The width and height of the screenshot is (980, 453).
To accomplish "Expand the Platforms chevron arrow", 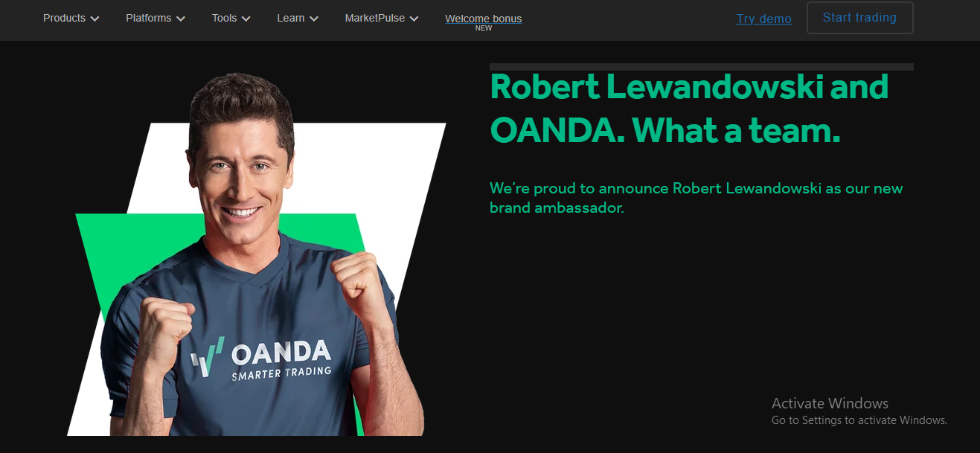I will (181, 19).
